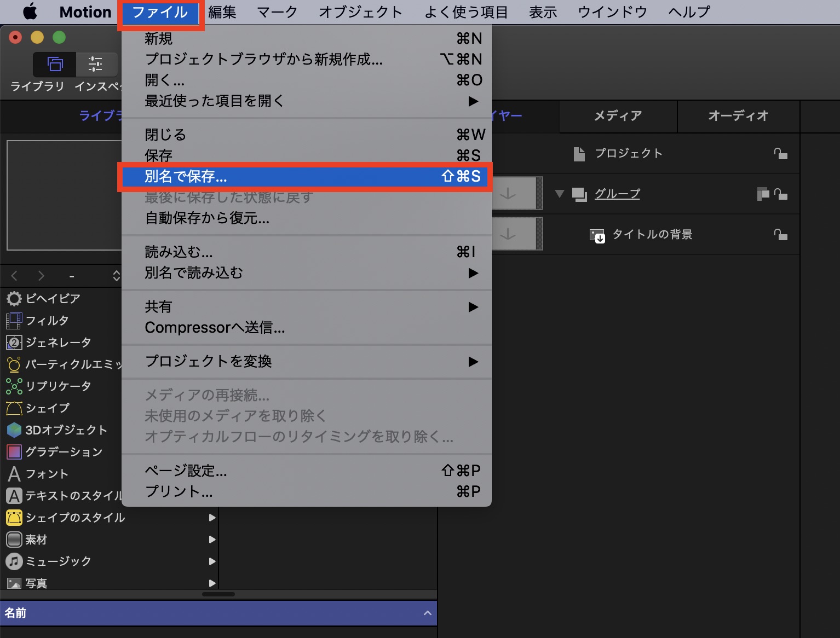Select the Behaviors gear icon
This screenshot has height=638, width=840.
click(14, 299)
